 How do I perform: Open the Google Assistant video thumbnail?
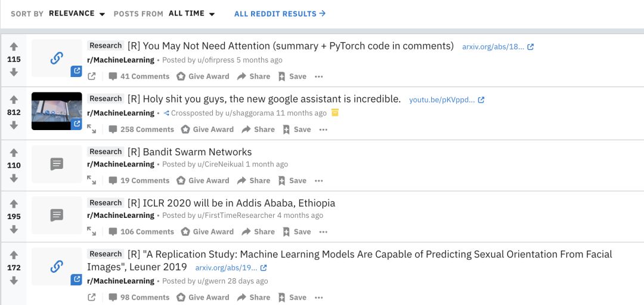click(57, 111)
